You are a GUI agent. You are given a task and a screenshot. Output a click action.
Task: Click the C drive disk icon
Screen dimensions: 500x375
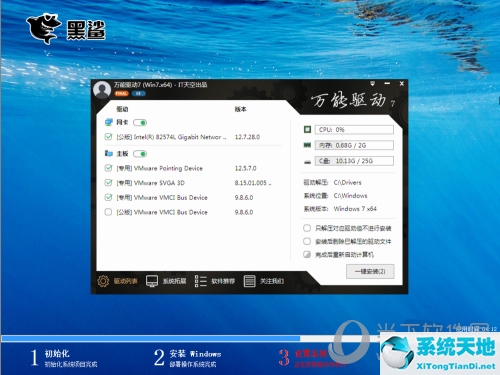(x=307, y=162)
